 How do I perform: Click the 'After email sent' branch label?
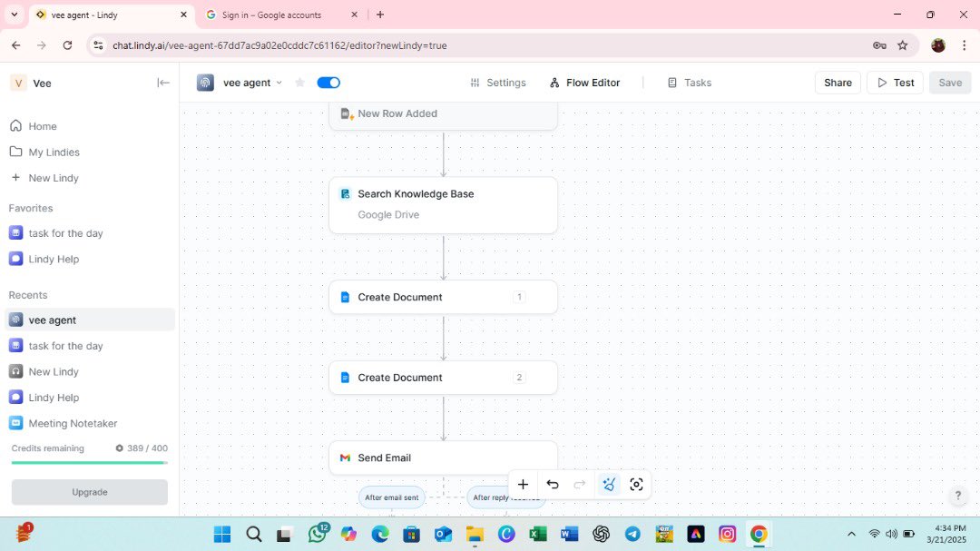(x=392, y=497)
